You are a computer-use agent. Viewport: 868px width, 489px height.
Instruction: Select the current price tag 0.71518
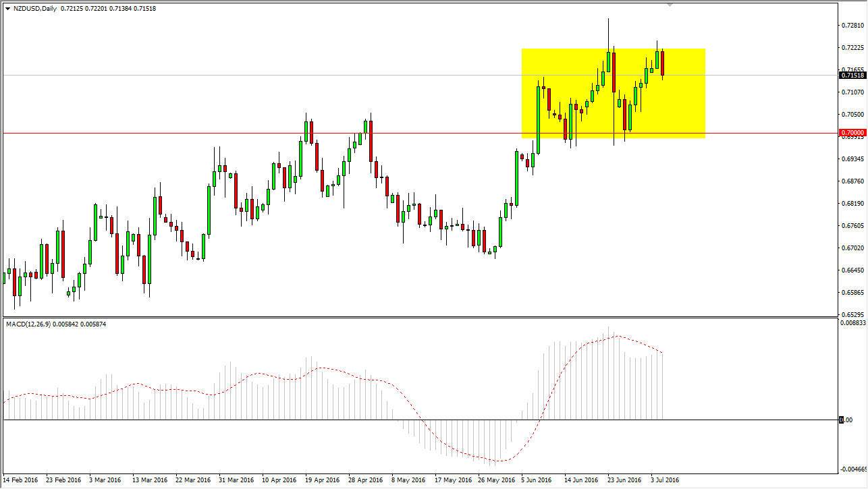[852, 76]
